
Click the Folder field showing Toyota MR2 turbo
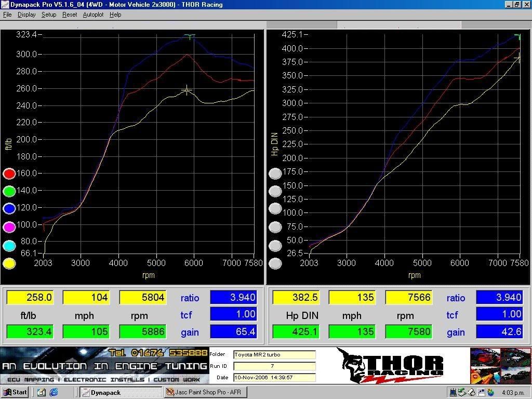coord(274,355)
